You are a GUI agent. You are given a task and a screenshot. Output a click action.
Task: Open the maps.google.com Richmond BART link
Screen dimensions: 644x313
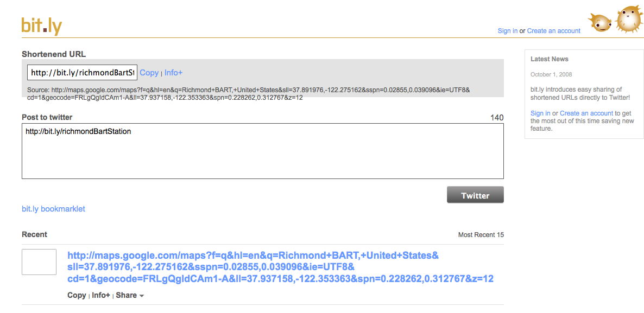tap(280, 267)
